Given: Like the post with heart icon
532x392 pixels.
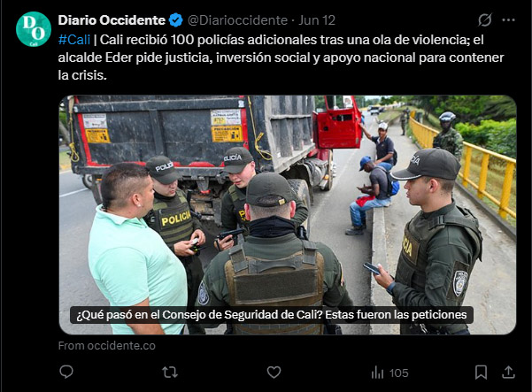Looking at the screenshot, I should [274, 373].
